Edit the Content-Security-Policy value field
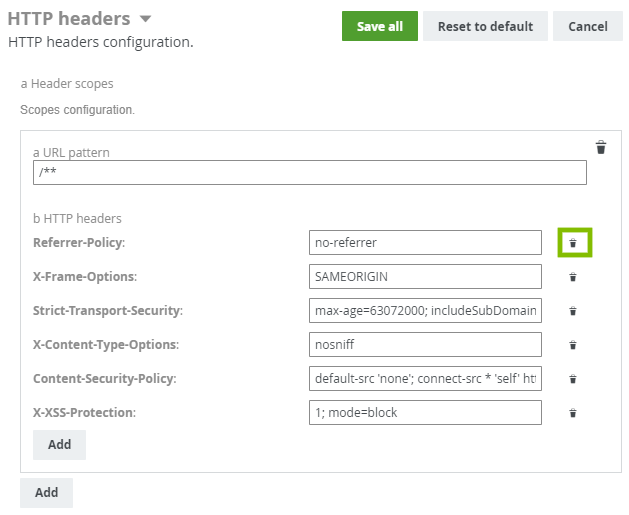629x515 pixels. (425, 378)
